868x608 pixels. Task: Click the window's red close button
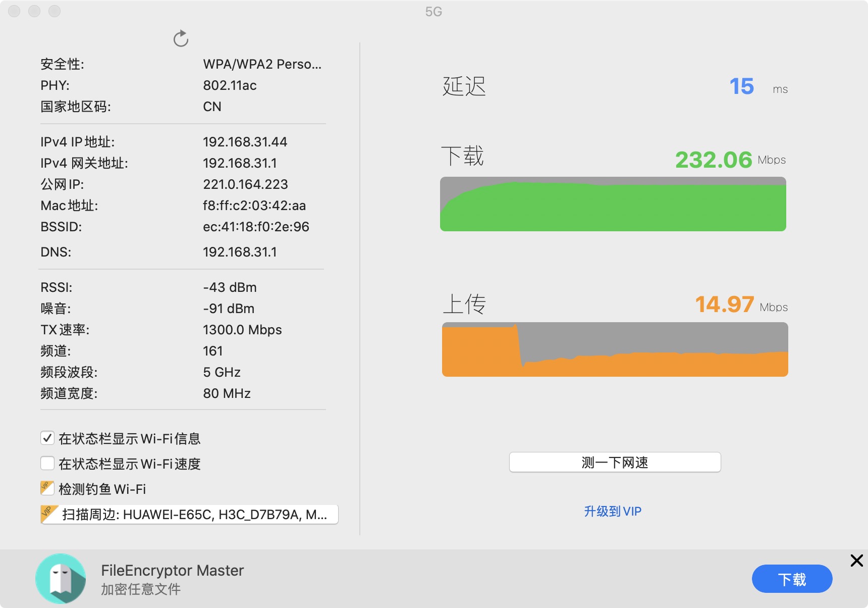tap(14, 11)
